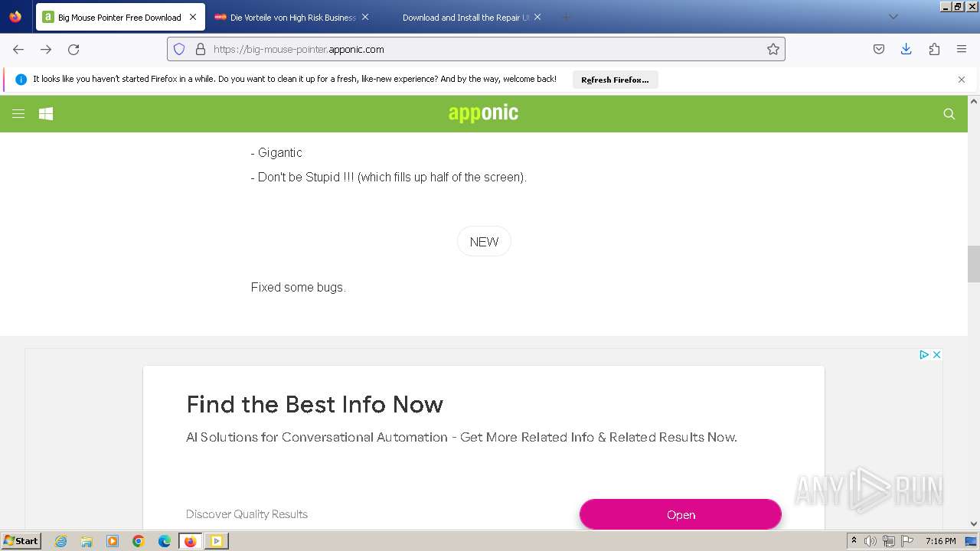The image size is (980, 551).
Task: Click the Discover Quality Results ad text
Action: pyautogui.click(x=247, y=514)
